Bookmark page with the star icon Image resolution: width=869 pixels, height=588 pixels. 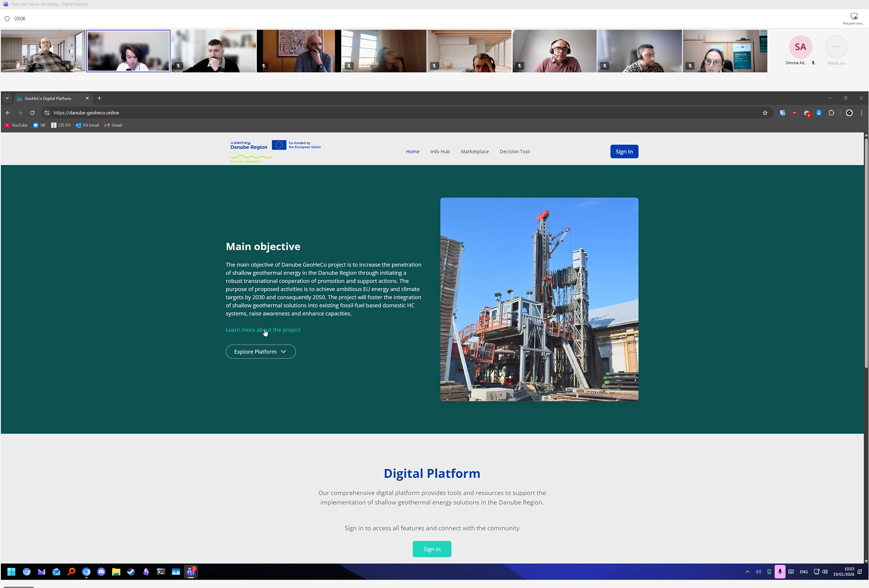click(765, 113)
